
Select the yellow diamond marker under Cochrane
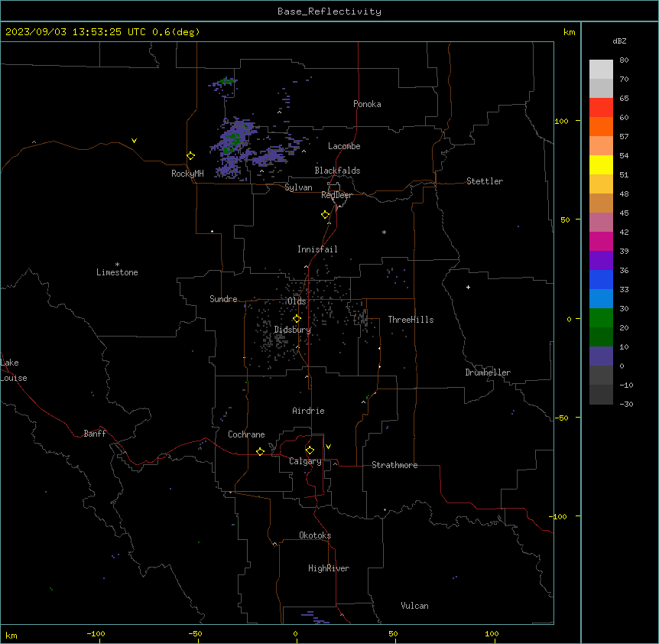260,451
